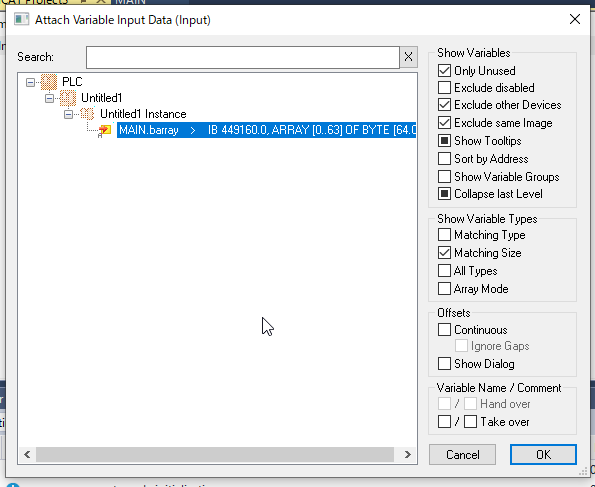This screenshot has height=487, width=595.
Task: Collapse the Untitled1 tree node
Action: 49,98
